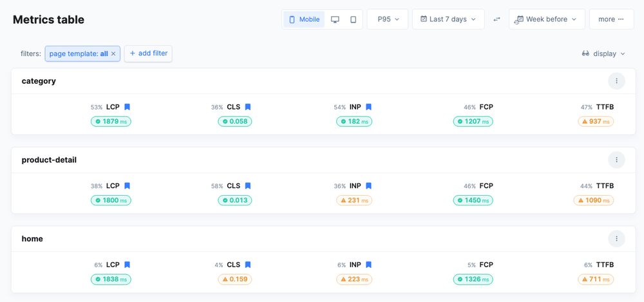Open home row options menu
The height and width of the screenshot is (302, 644).
click(x=616, y=239)
